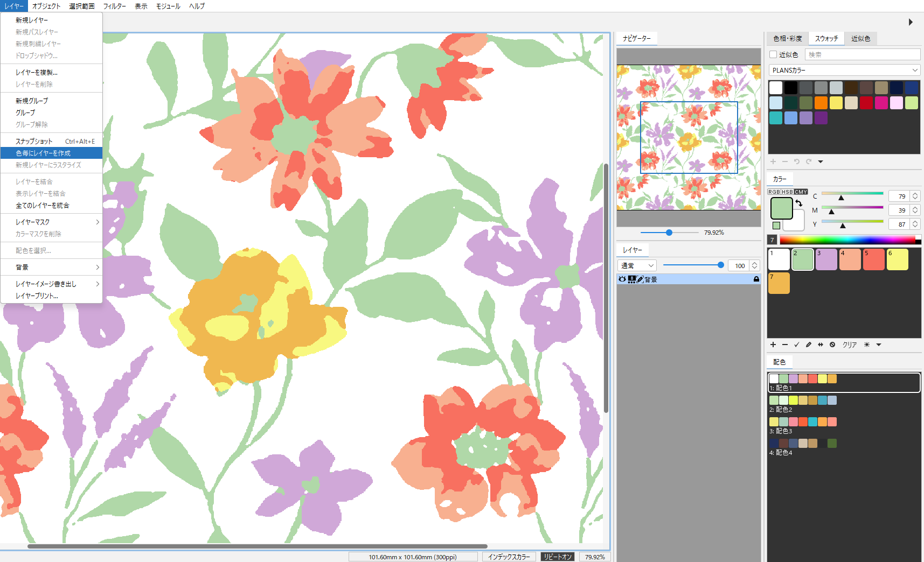Image resolution: width=924 pixels, height=562 pixels.
Task: Click the pencil edit icon below the palette
Action: click(809, 345)
